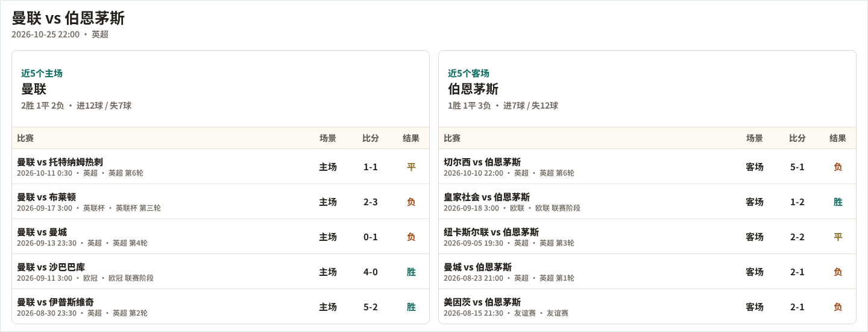Click result 胜 in 伊普斯维奇 row
This screenshot has height=332, width=868.
tap(411, 307)
